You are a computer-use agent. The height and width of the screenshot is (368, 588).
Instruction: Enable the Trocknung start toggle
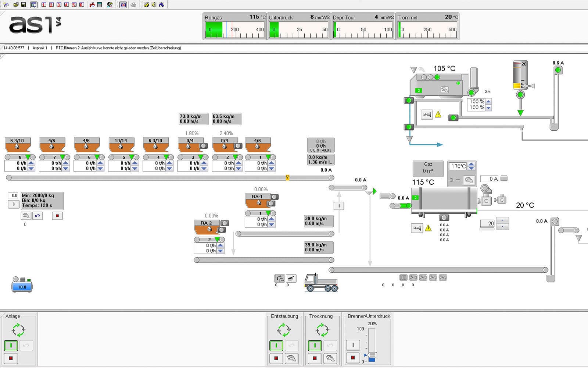tap(315, 345)
